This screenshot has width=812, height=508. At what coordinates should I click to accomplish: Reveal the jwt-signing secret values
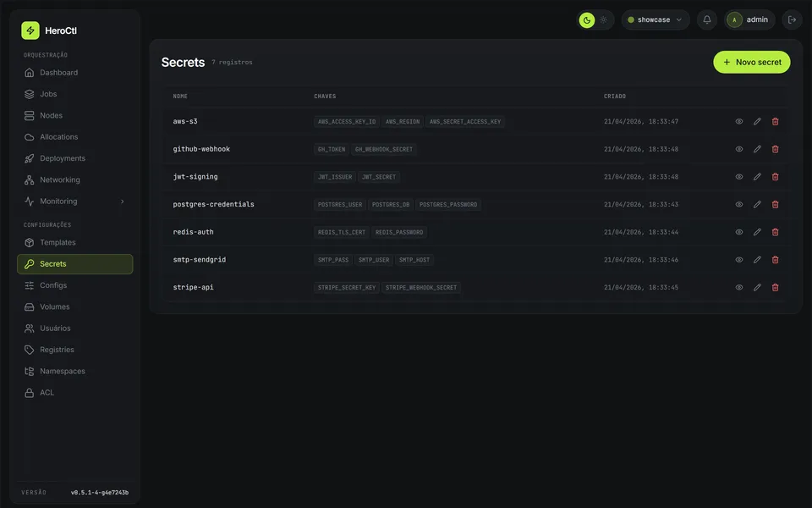[739, 177]
